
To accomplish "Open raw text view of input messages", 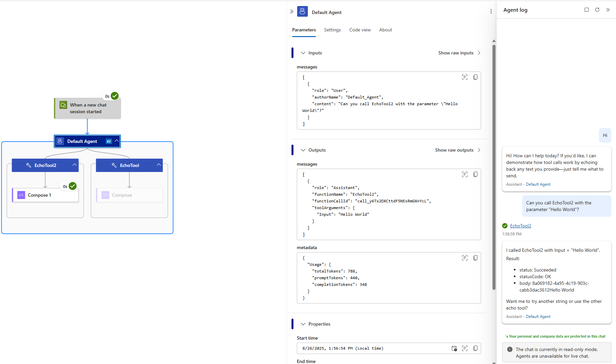I will click(x=465, y=77).
